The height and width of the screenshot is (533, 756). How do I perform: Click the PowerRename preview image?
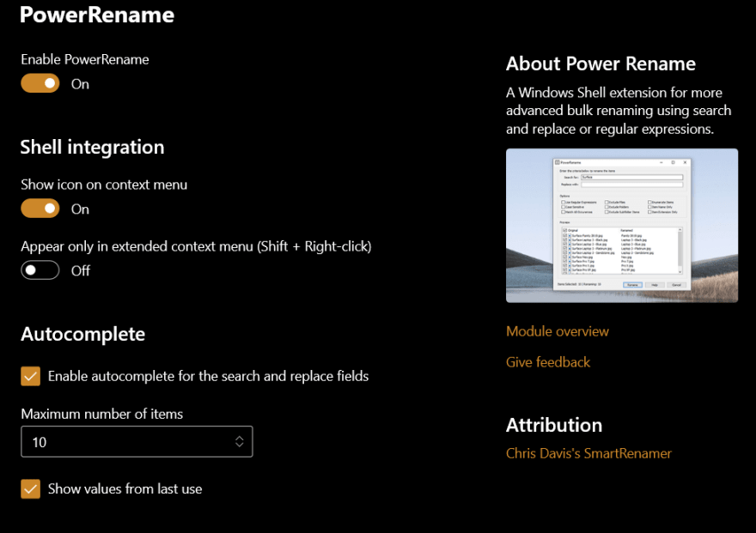click(622, 226)
